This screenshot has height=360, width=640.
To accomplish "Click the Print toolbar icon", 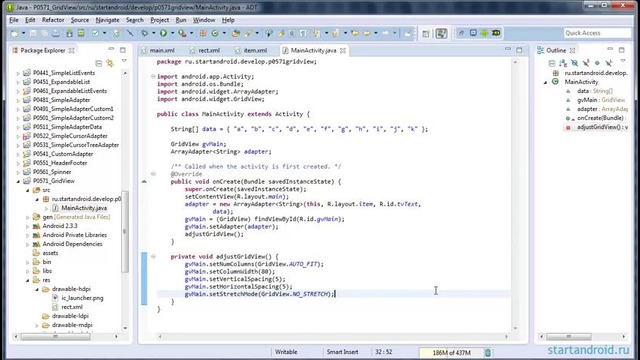I will point(56,33).
